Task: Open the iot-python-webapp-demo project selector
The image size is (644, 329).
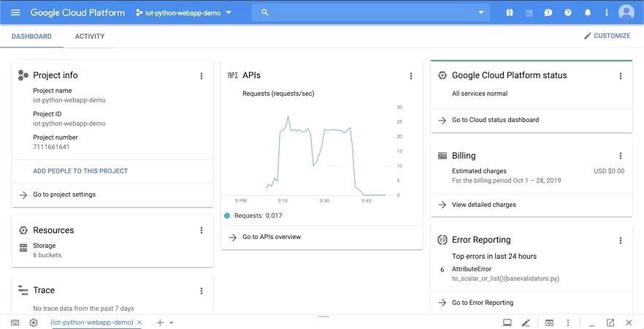Action: click(183, 12)
